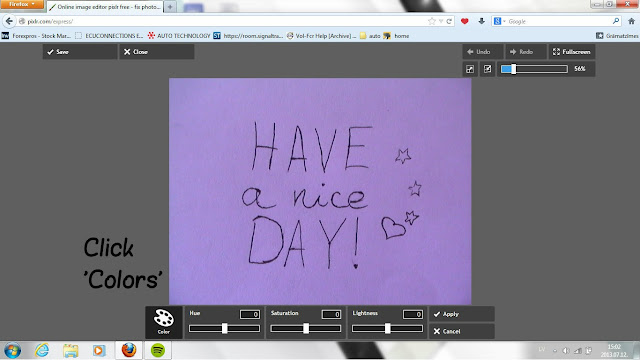This screenshot has width=640, height=360.
Task: Redo the edit
Action: click(x=525, y=52)
